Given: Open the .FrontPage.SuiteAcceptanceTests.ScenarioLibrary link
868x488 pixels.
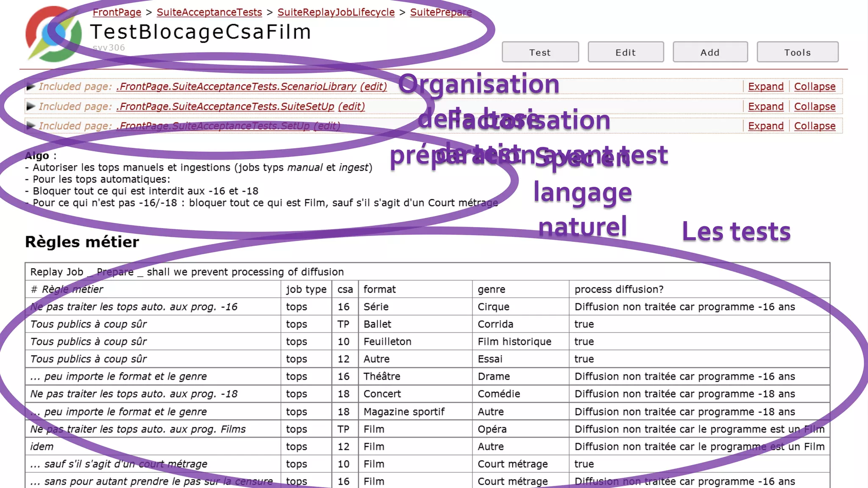Looking at the screenshot, I should [236, 86].
